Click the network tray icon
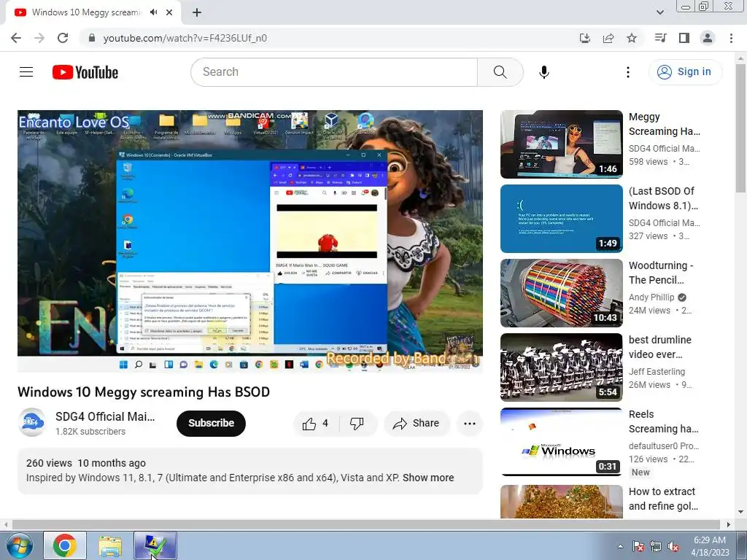This screenshot has height=560, width=747. click(656, 546)
